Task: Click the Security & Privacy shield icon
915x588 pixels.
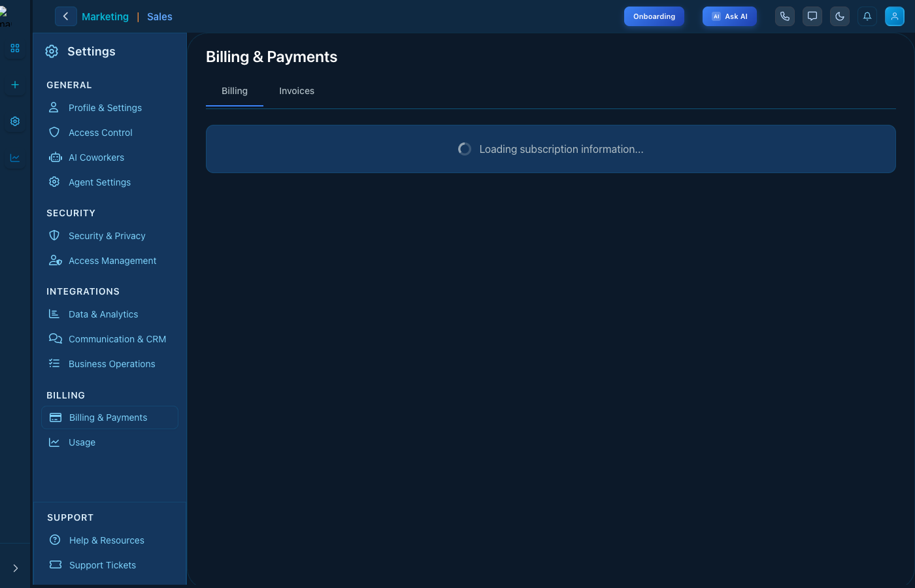Action: (x=54, y=235)
